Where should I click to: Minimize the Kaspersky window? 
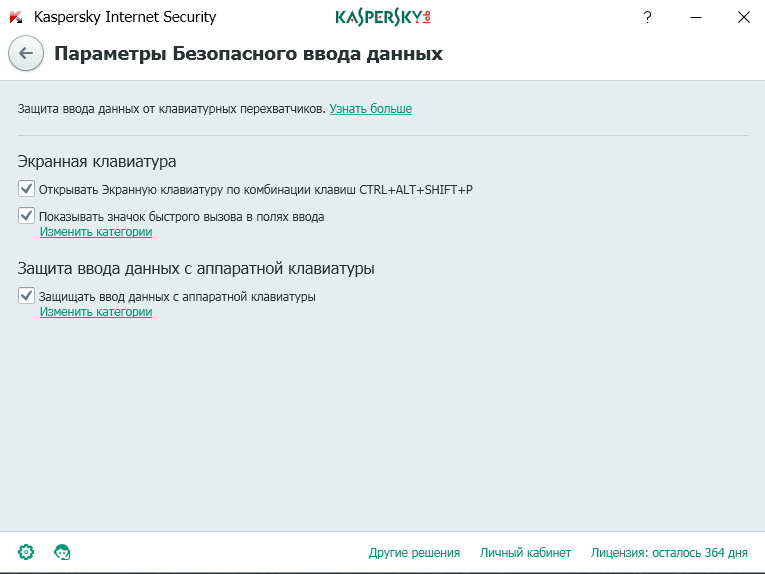point(696,18)
